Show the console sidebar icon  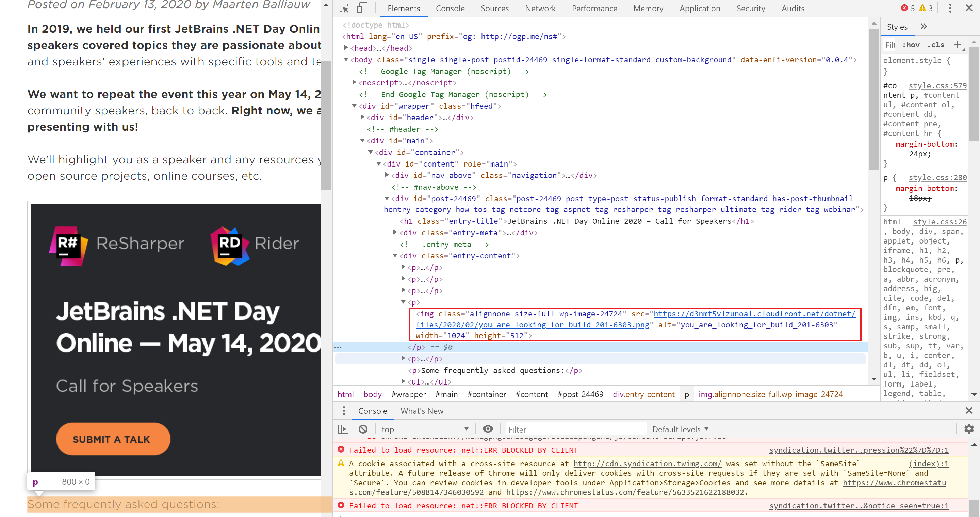point(343,429)
